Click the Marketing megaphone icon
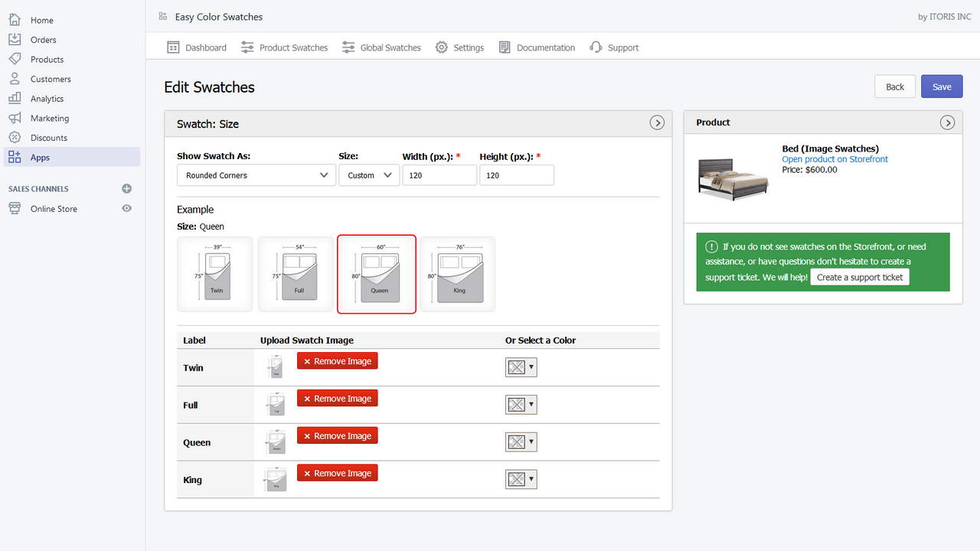This screenshot has width=980, height=551. click(15, 118)
